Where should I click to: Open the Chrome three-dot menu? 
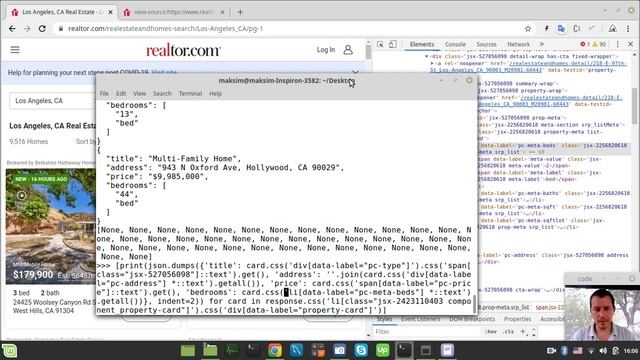click(x=628, y=29)
